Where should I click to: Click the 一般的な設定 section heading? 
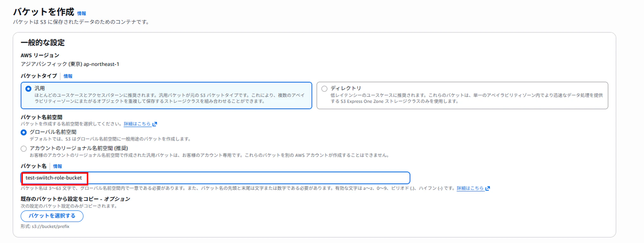point(43,43)
